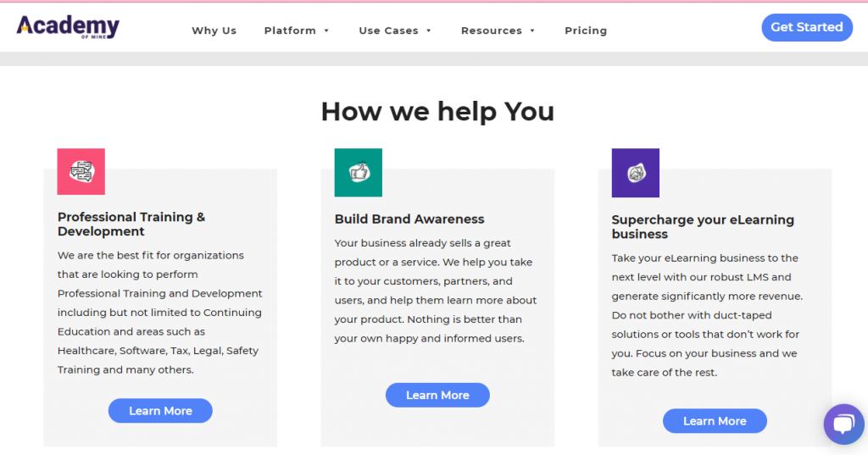Click Learn More under Build Brand Awareness
The image size is (868, 455).
438,395
